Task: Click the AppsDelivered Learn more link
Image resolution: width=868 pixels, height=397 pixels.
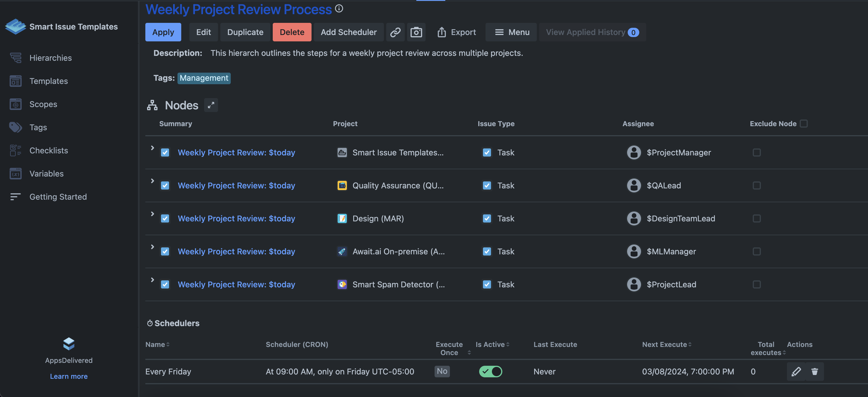Action: 69,376
